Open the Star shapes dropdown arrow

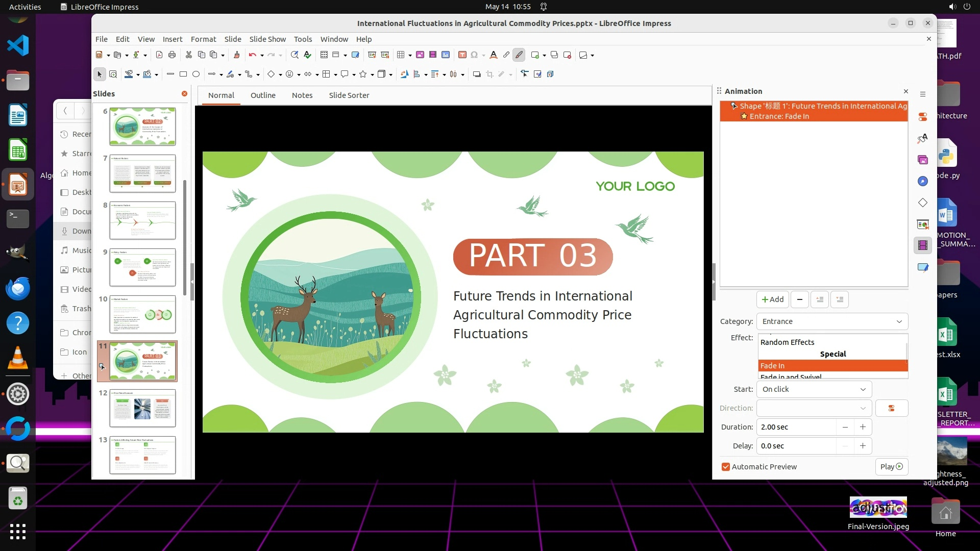tap(372, 75)
